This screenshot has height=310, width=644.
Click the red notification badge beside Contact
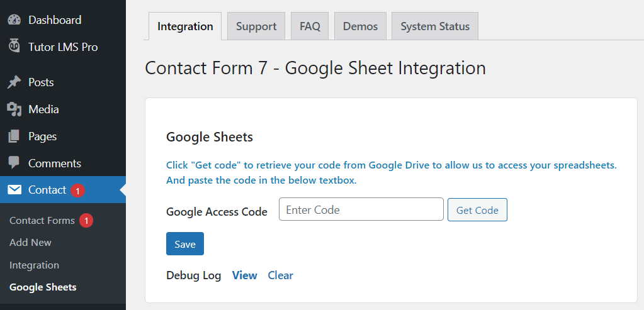click(x=77, y=191)
